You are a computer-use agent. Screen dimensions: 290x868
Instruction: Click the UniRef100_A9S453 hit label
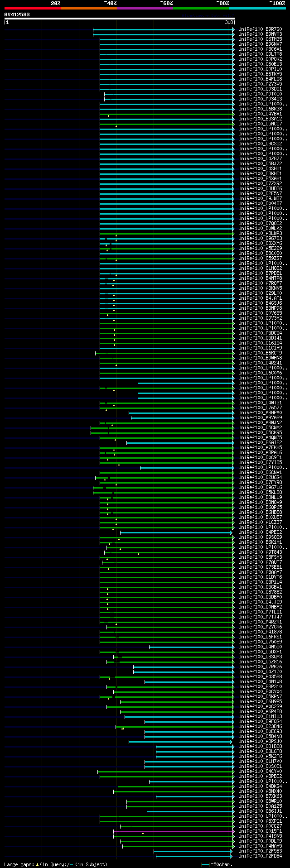click(260, 99)
